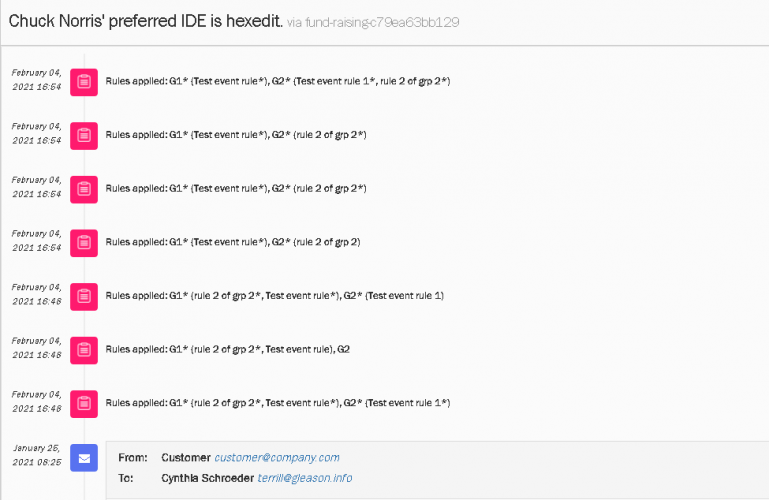Select rules text ending 'G2* (Test event rule 1*)'
The width and height of the screenshot is (769, 500).
(277, 403)
